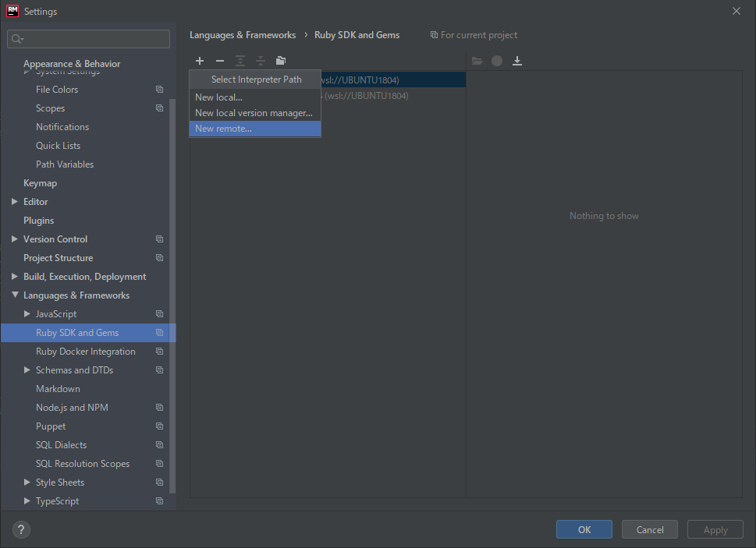This screenshot has width=756, height=548.
Task: Click project-level icon beside Ruby Docker Integration
Action: pos(160,352)
